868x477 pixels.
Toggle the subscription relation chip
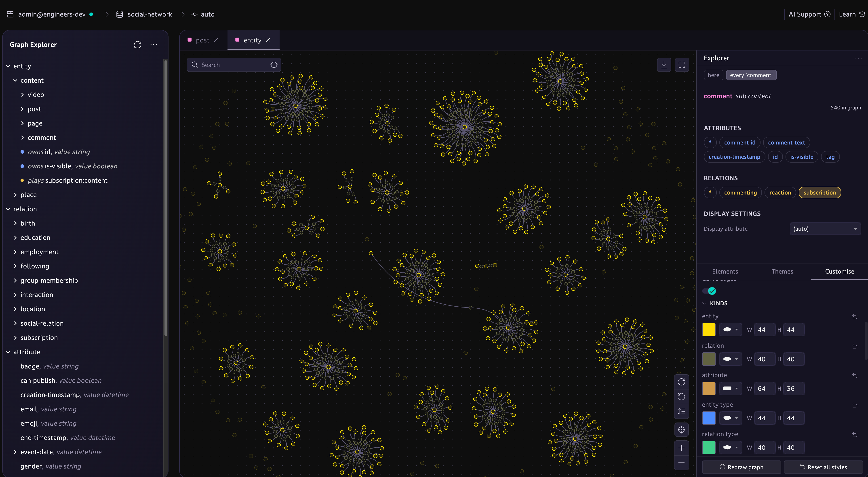pos(820,192)
